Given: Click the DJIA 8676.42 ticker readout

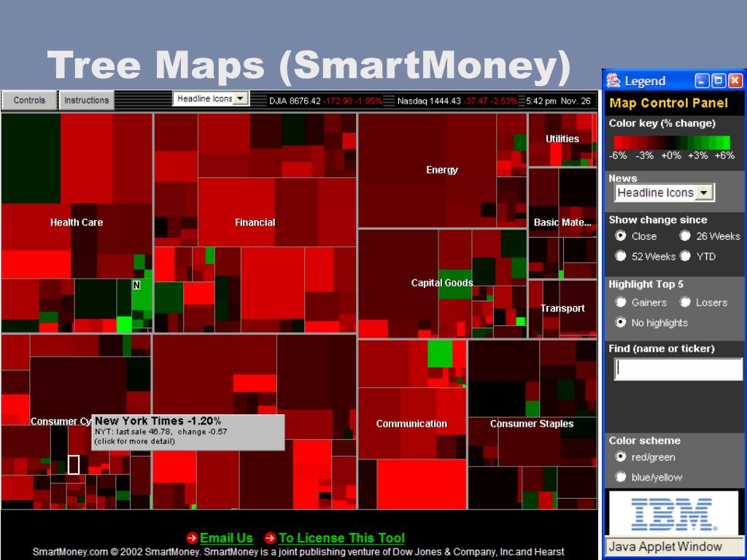Looking at the screenshot, I should tap(325, 101).
